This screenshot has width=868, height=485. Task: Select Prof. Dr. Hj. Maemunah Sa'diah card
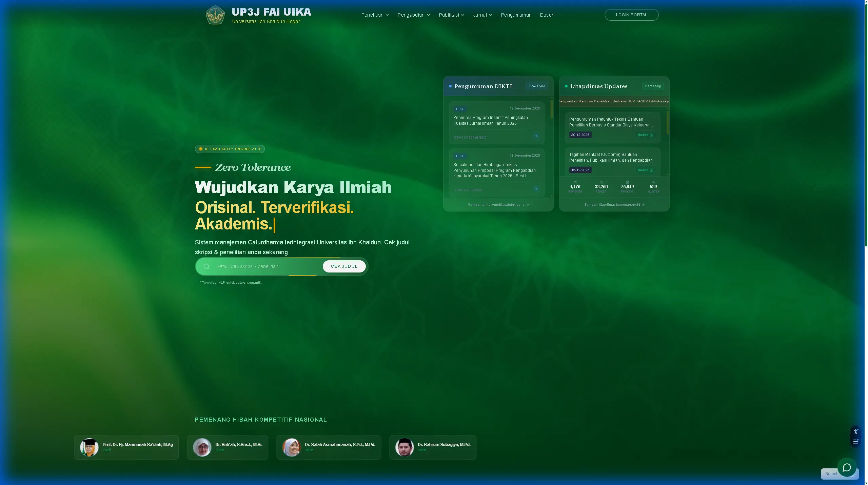click(x=126, y=447)
